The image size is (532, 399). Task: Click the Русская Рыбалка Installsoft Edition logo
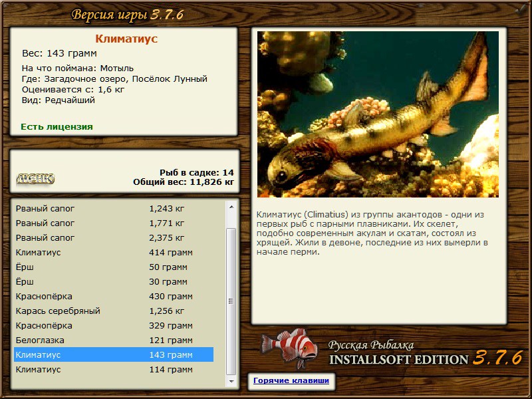pos(426,353)
